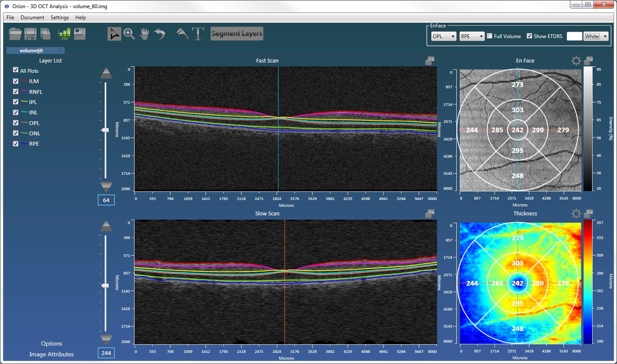Enable the Full Volume checkbox
The image size is (617, 364).
click(490, 36)
